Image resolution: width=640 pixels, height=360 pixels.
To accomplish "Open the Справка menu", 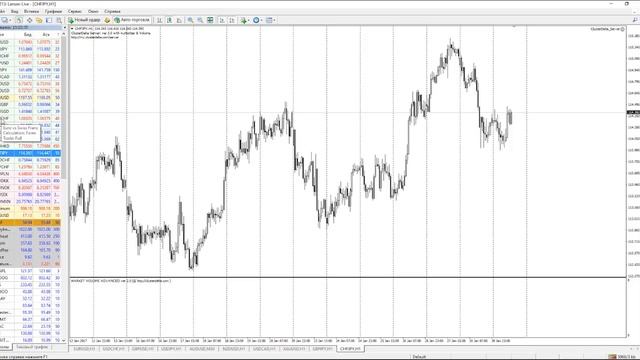I will coord(112,11).
